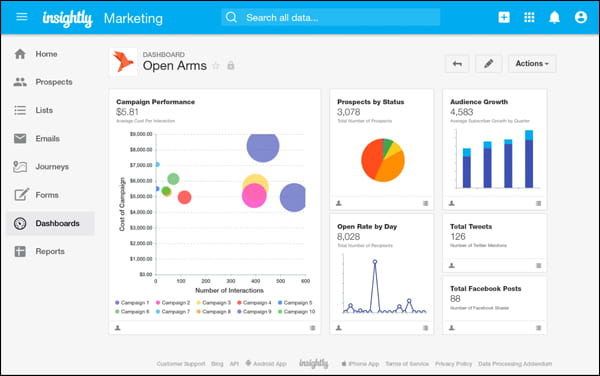Screen dimensions: 600x376
Task: Click the Prospects people icon
Action: point(20,82)
